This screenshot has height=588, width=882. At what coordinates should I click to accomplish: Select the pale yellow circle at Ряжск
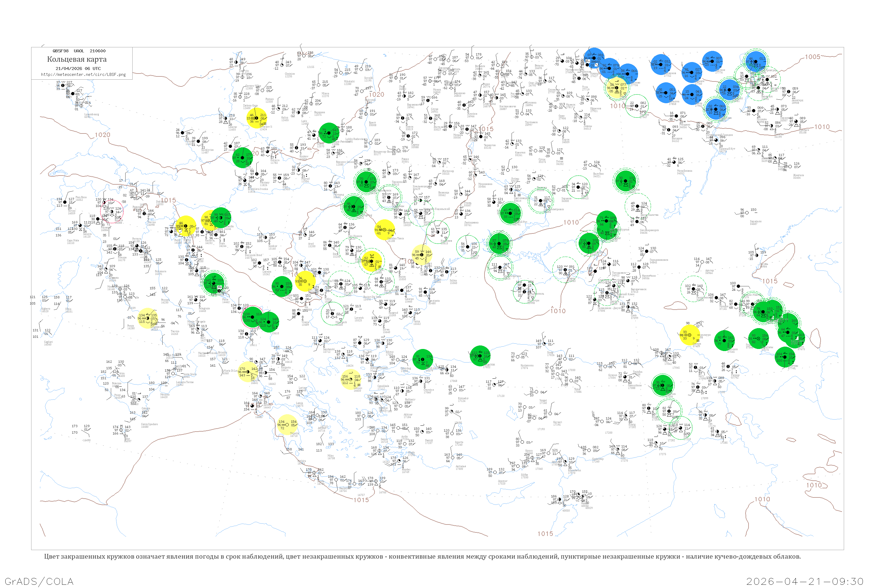tap(617, 88)
